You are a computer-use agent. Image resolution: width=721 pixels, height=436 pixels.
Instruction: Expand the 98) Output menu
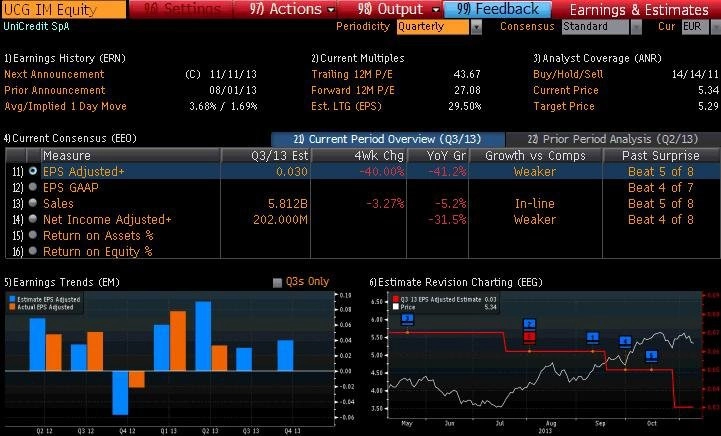click(x=398, y=9)
